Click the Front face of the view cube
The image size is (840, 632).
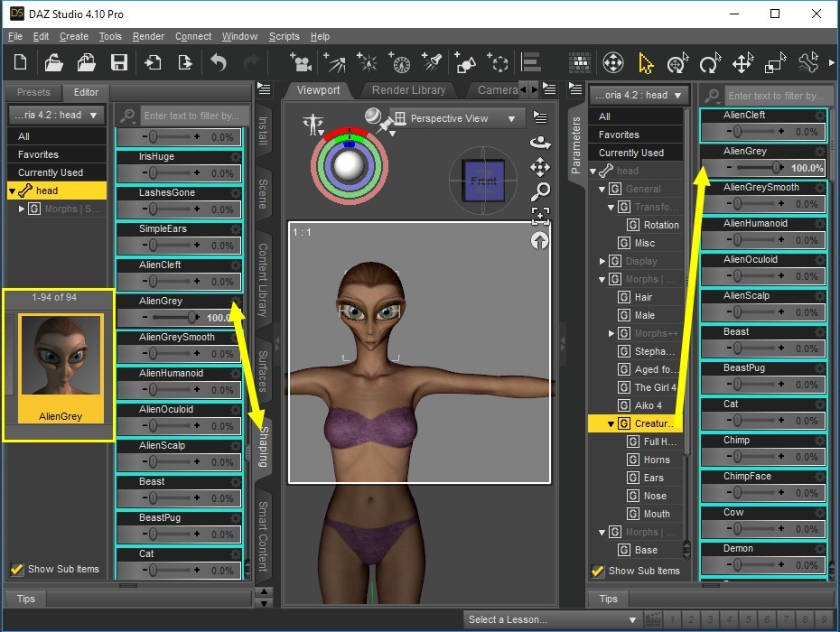(x=483, y=181)
